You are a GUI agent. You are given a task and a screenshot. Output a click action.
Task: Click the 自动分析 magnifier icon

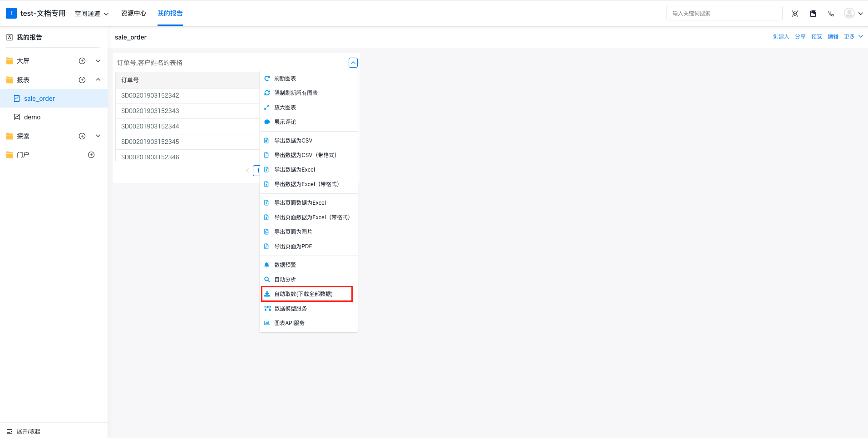[267, 280]
